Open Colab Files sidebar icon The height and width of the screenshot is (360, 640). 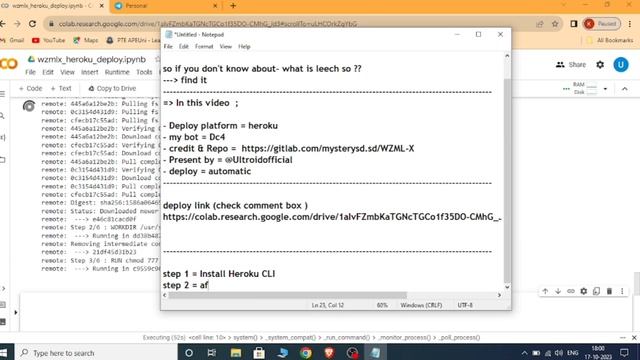[x=2, y=160]
